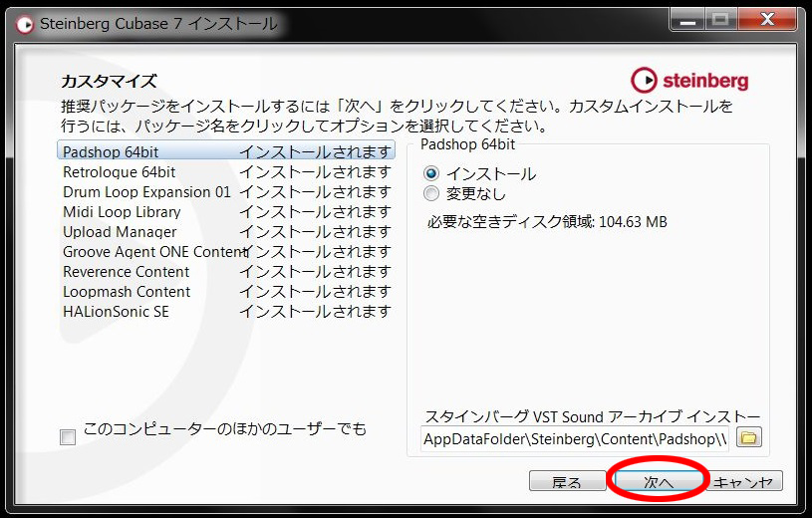The width and height of the screenshot is (812, 518).
Task: Enable the このコンピューターのほかのユーザーでも checkbox
Action: click(x=68, y=436)
